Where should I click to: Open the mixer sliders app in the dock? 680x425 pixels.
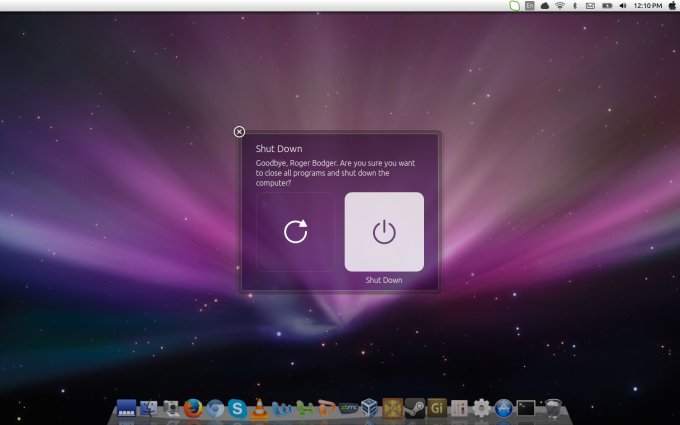pyautogui.click(x=459, y=408)
